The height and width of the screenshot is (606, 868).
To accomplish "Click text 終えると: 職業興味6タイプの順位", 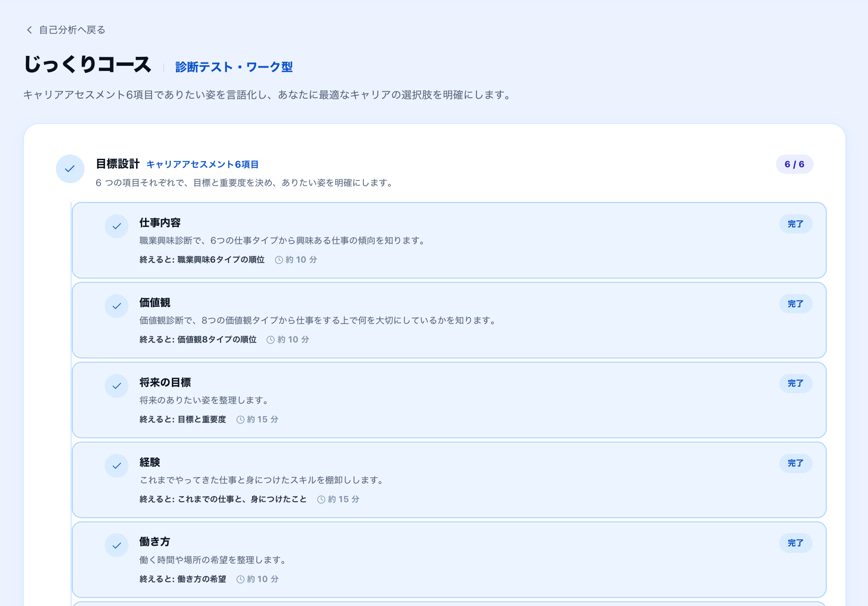I will click(x=202, y=260).
